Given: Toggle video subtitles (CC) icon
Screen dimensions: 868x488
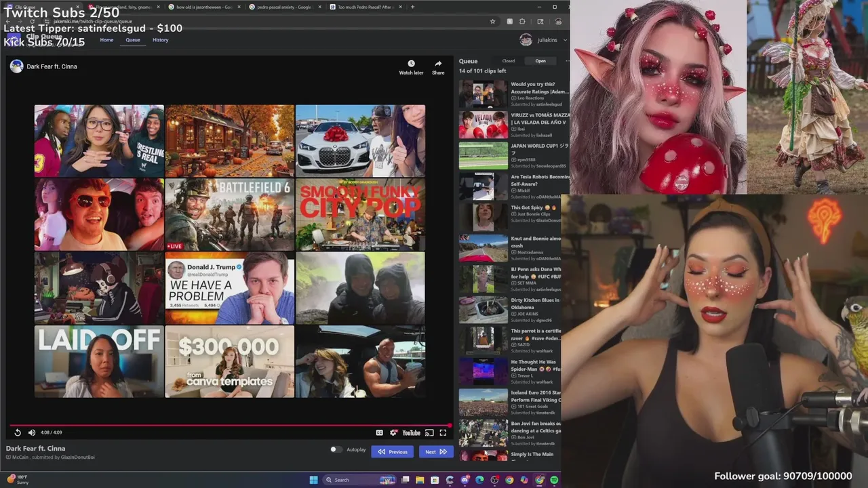Looking at the screenshot, I should coord(380,432).
